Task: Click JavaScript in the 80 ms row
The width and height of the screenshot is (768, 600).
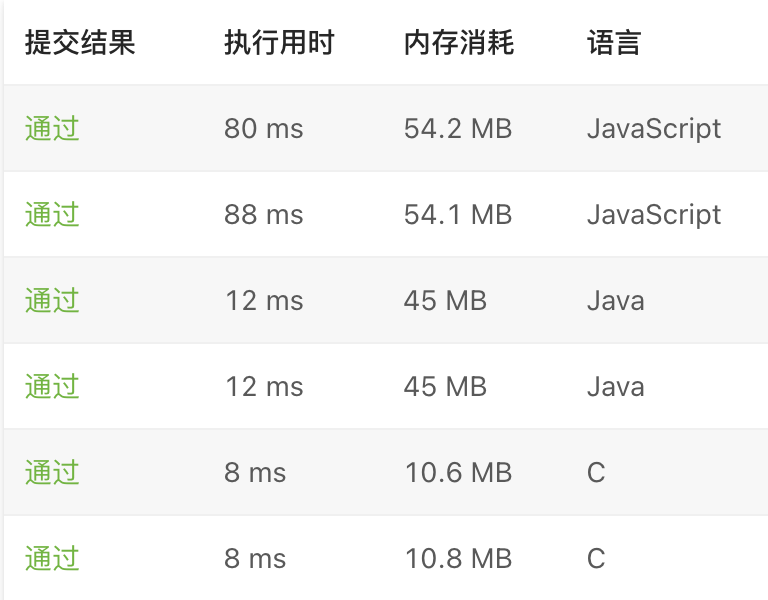Action: (x=654, y=129)
